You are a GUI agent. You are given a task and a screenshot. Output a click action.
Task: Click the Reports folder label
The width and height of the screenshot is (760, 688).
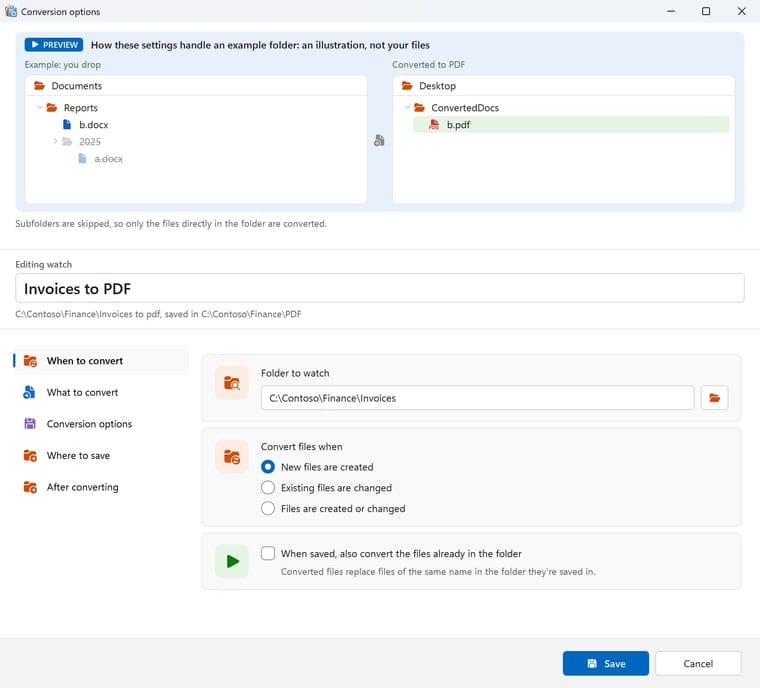(80, 108)
